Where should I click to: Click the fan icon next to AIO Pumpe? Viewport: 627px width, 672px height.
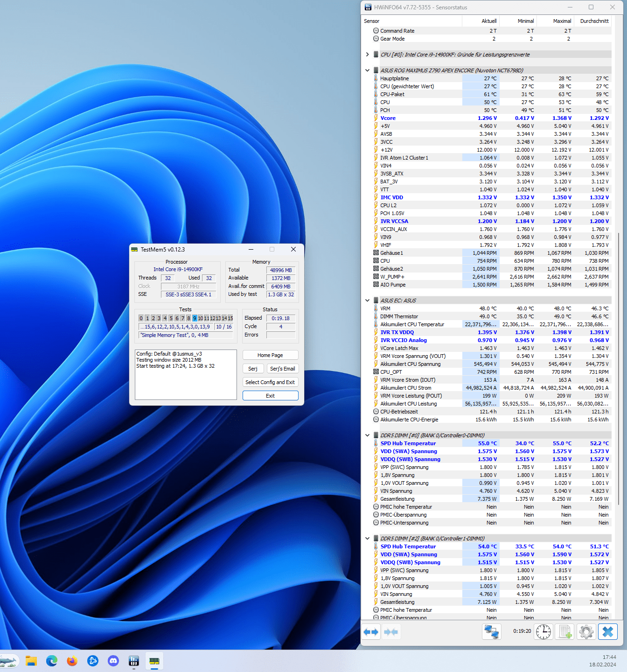(x=376, y=285)
